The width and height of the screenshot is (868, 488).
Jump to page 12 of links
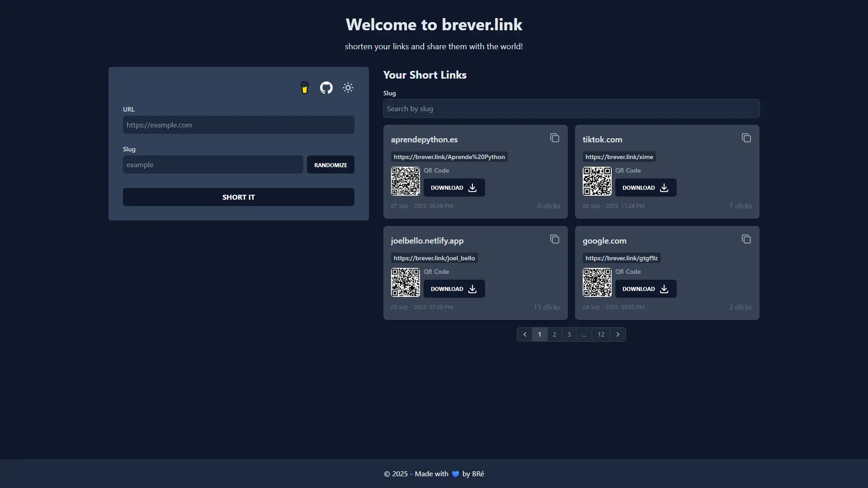(x=601, y=334)
